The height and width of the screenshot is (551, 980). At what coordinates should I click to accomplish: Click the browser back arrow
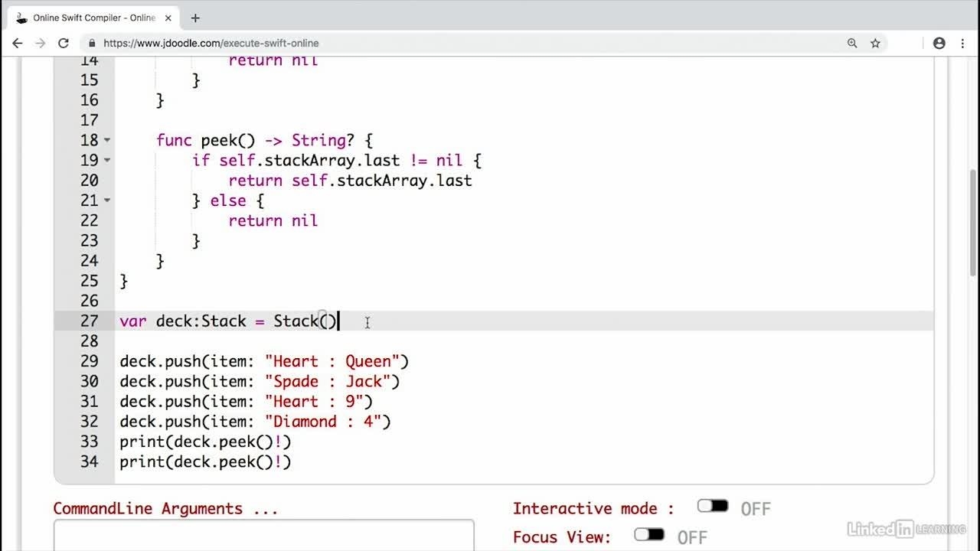[17, 44]
